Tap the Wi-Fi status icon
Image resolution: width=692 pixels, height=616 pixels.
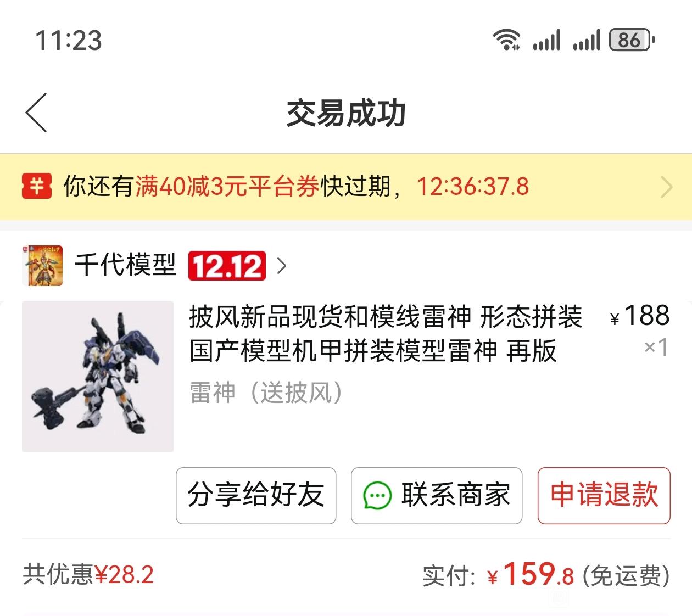pos(506,40)
